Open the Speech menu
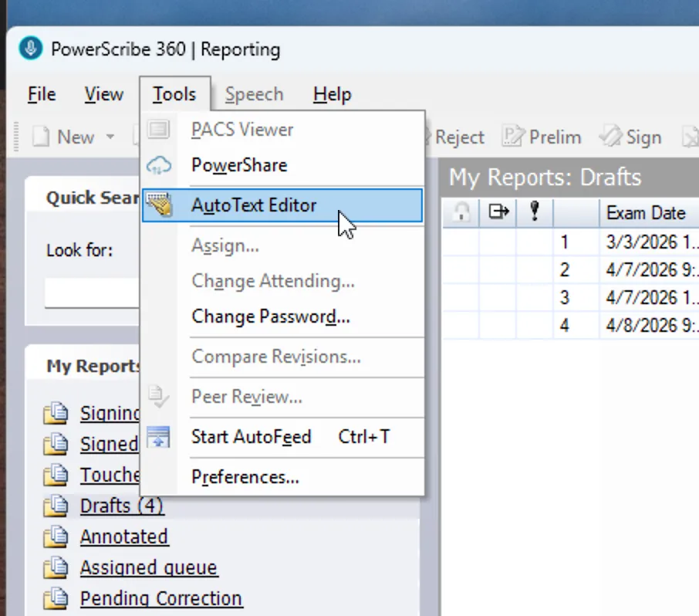Image resolution: width=699 pixels, height=616 pixels. point(254,94)
